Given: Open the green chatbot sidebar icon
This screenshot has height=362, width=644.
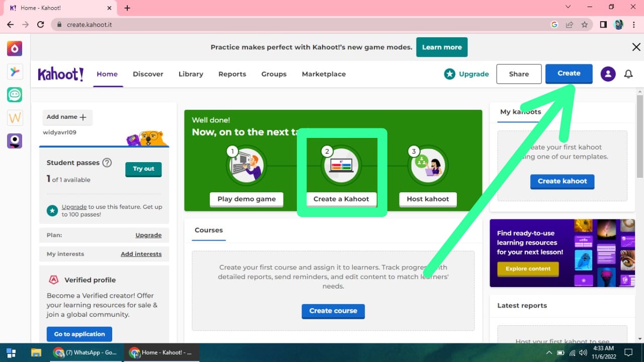Looking at the screenshot, I should [15, 95].
